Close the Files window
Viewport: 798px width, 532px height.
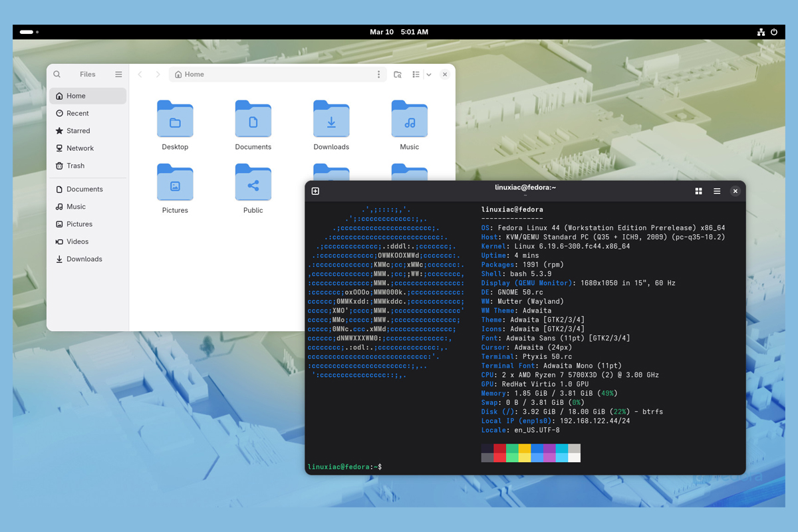tap(445, 74)
